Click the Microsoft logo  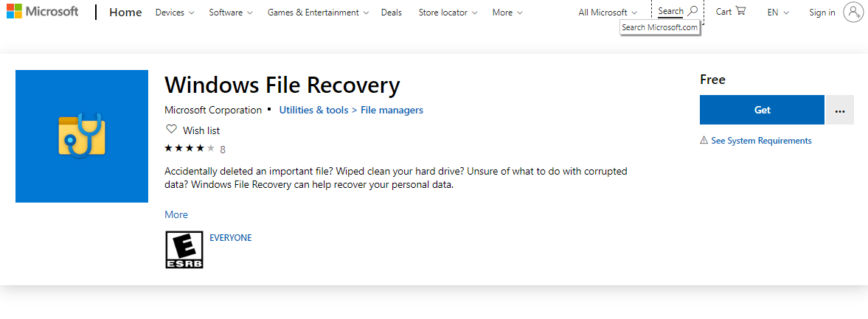[x=41, y=12]
